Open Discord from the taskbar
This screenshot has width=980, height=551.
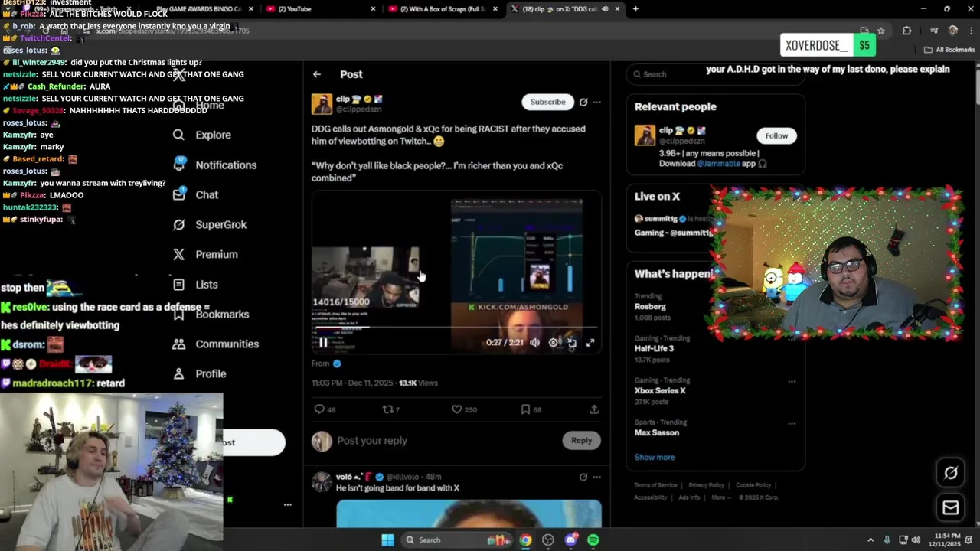(x=570, y=540)
